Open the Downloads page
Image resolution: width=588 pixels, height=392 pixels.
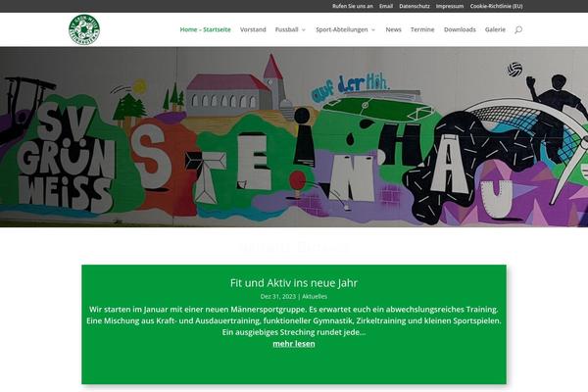(460, 29)
